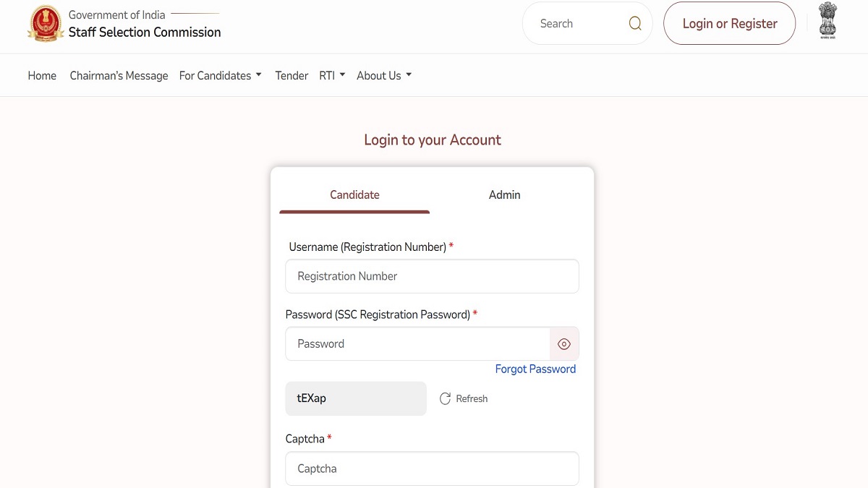Click into the Password input field
Image resolution: width=868 pixels, height=488 pixels.
(417, 344)
